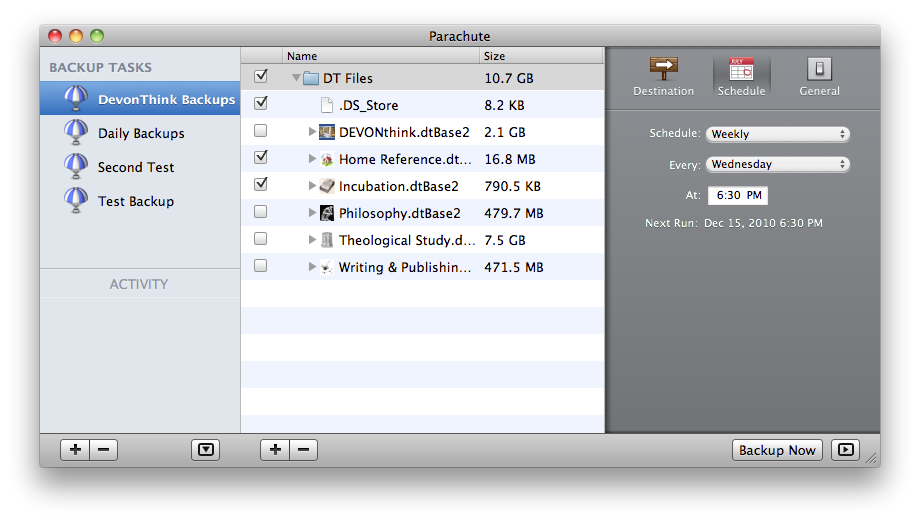The image size is (920, 522).
Task: Check the DEVONthink.dtBase2 checkbox
Action: (261, 131)
